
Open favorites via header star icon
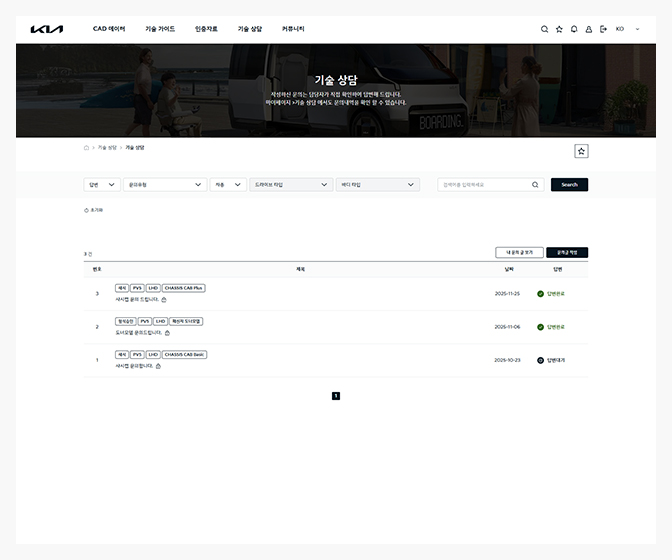(x=559, y=29)
